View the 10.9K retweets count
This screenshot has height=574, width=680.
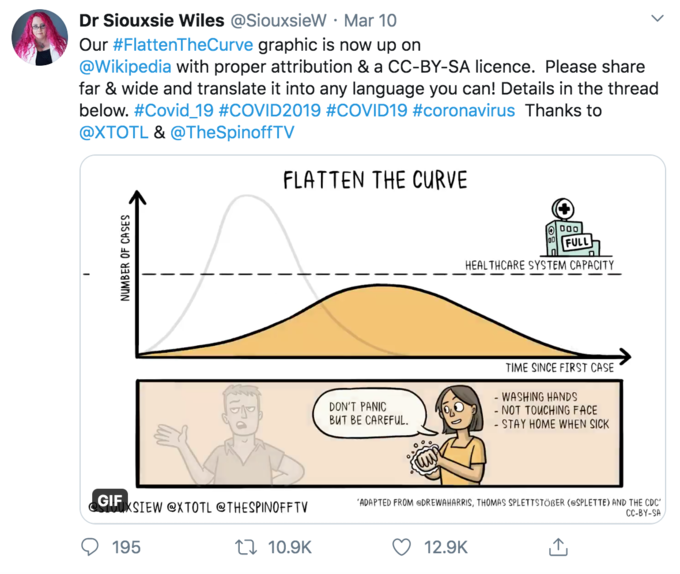pyautogui.click(x=292, y=547)
